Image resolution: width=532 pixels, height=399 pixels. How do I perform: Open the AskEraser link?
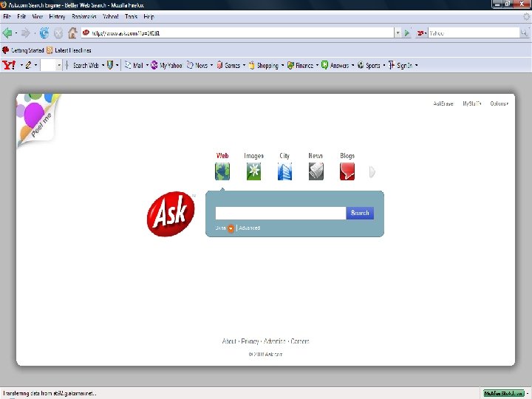point(443,103)
